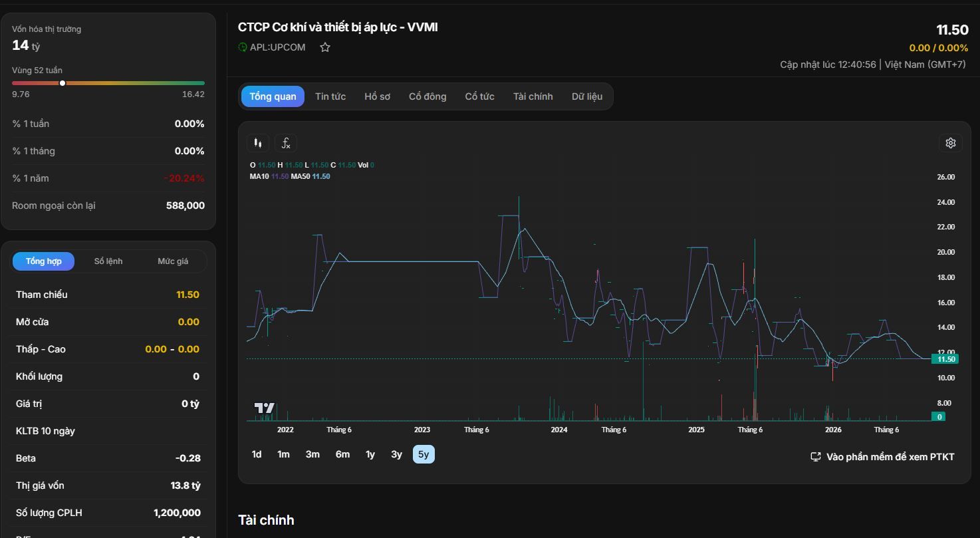Select the Tổng hợp panel tab
This screenshot has height=538, width=980.
tap(44, 261)
